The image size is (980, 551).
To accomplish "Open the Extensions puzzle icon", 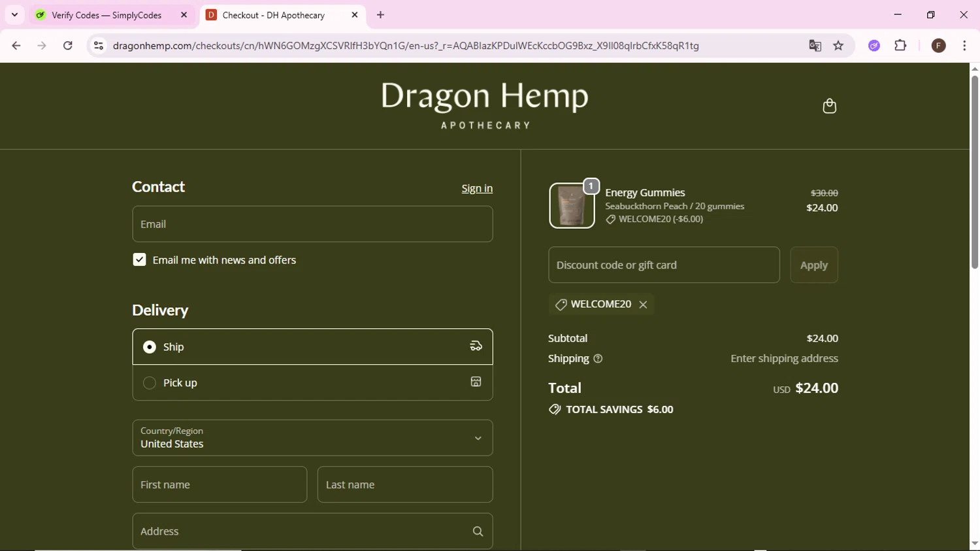I will pos(900,46).
